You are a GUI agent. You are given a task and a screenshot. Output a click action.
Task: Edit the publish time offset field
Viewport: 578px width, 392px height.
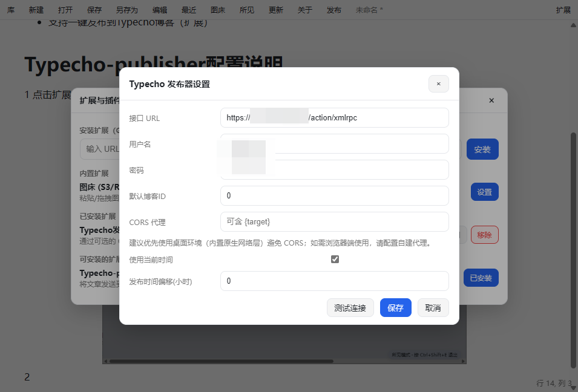[334, 281]
